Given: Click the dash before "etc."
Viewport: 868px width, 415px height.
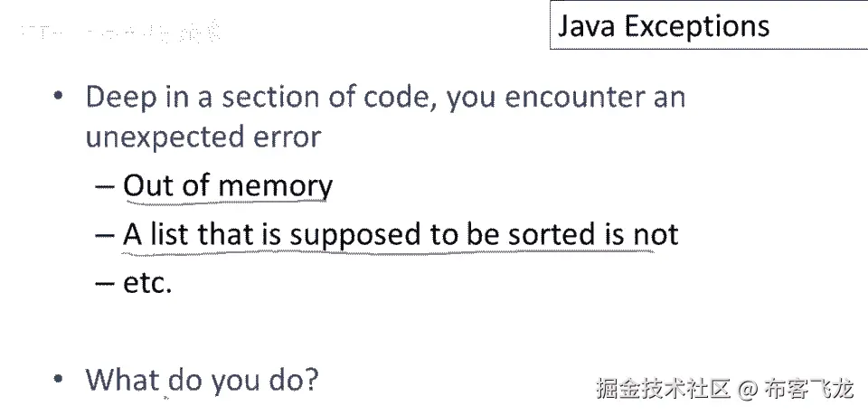Looking at the screenshot, I should (x=105, y=284).
